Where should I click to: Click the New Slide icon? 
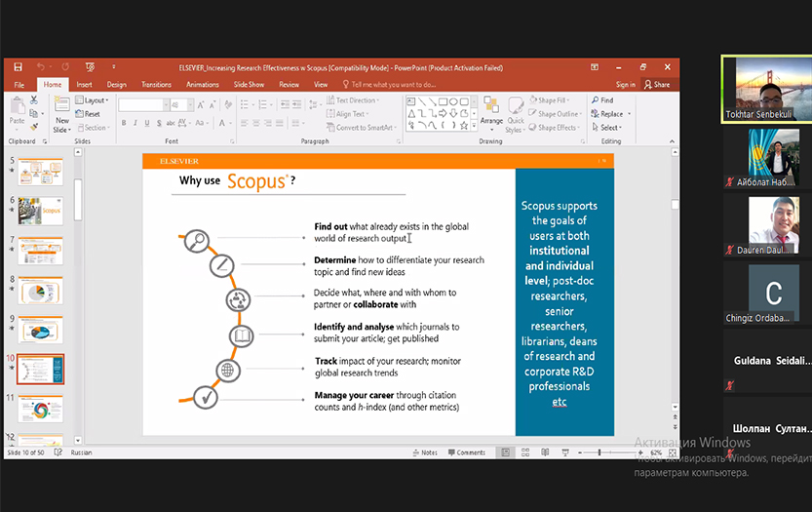click(62, 105)
